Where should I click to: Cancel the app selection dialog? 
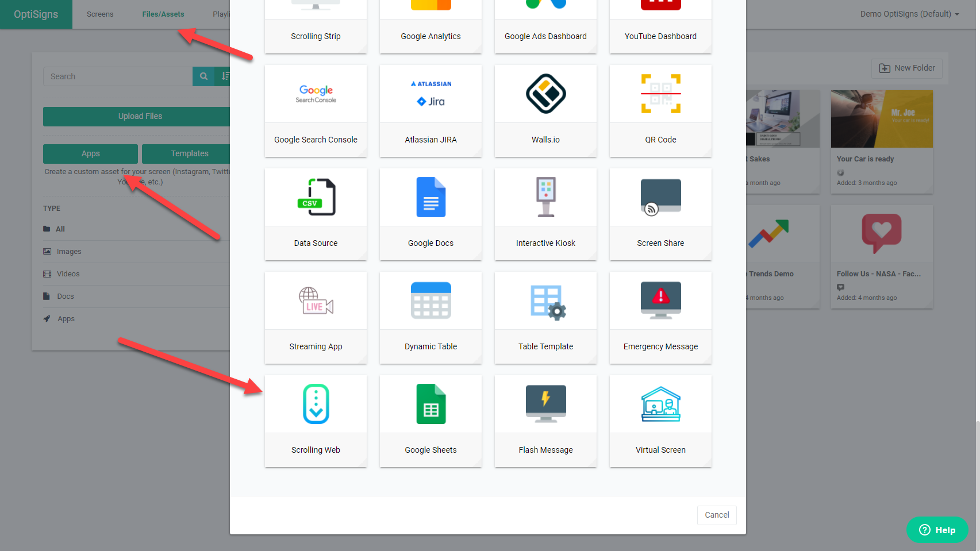click(x=716, y=515)
